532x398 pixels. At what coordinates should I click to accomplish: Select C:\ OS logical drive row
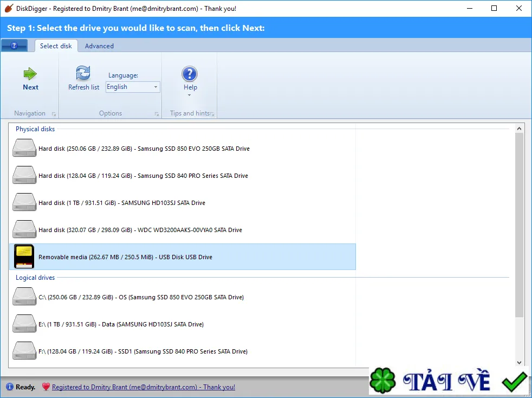coord(183,297)
